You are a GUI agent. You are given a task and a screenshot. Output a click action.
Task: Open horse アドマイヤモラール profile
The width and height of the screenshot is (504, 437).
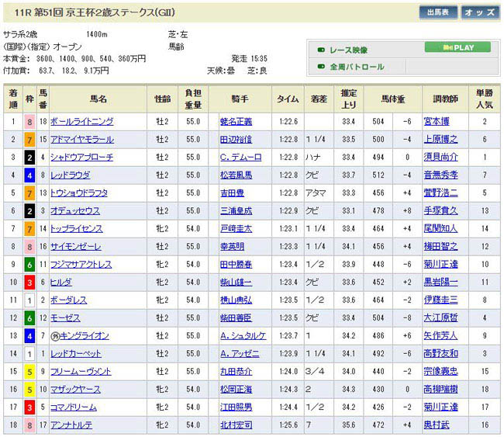pyautogui.click(x=81, y=140)
